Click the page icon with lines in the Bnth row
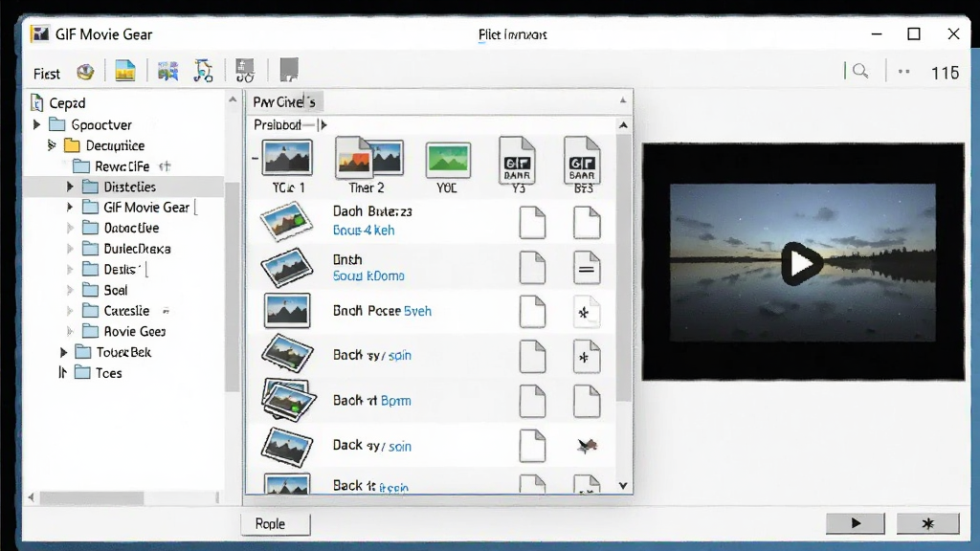Image resolution: width=980 pixels, height=551 pixels. [x=587, y=268]
